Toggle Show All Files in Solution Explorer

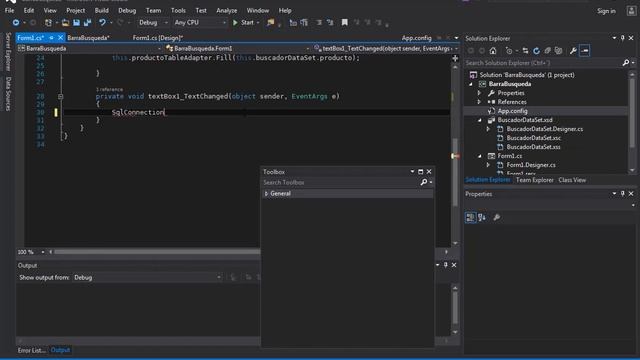click(x=558, y=51)
